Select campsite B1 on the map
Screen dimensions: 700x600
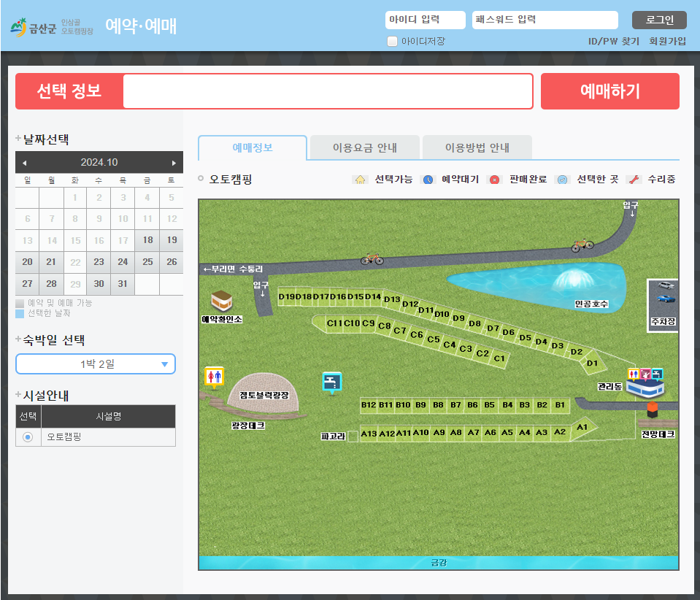coord(560,405)
